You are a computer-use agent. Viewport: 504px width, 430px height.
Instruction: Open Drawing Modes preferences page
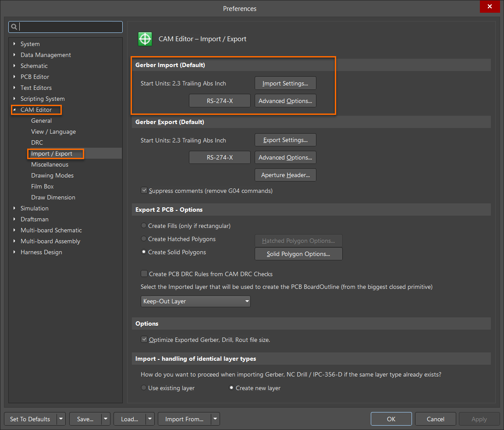click(53, 175)
